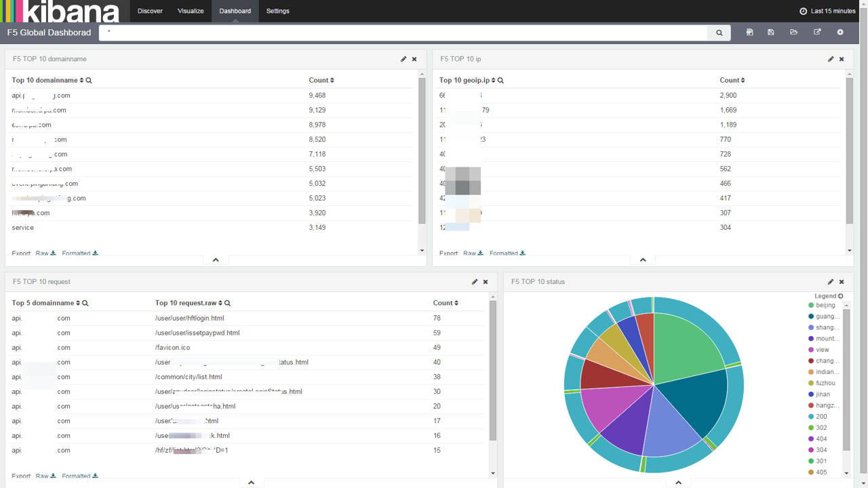Remove the F5 TOP 10 status panel
Image resolution: width=868 pixels, height=488 pixels.
tap(842, 281)
